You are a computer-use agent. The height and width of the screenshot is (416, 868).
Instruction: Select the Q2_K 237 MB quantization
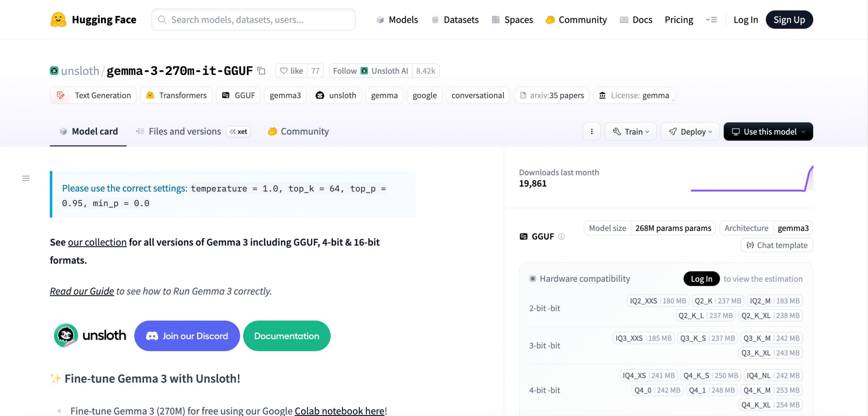[x=718, y=301]
